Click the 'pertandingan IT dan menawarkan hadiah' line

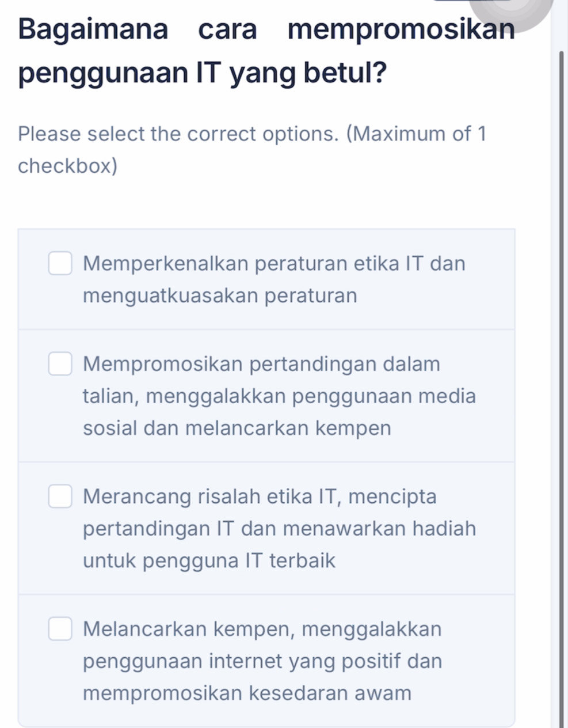[279, 529]
